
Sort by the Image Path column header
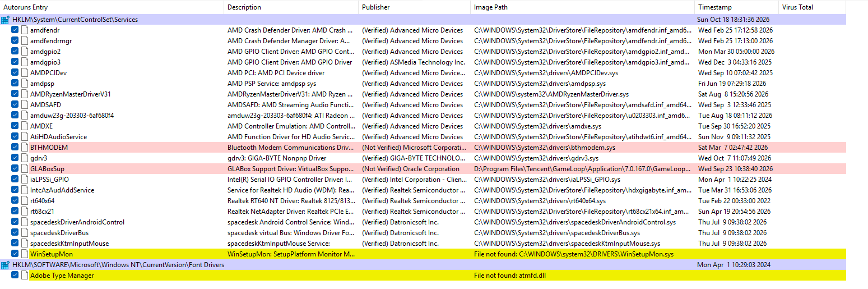tap(583, 7)
